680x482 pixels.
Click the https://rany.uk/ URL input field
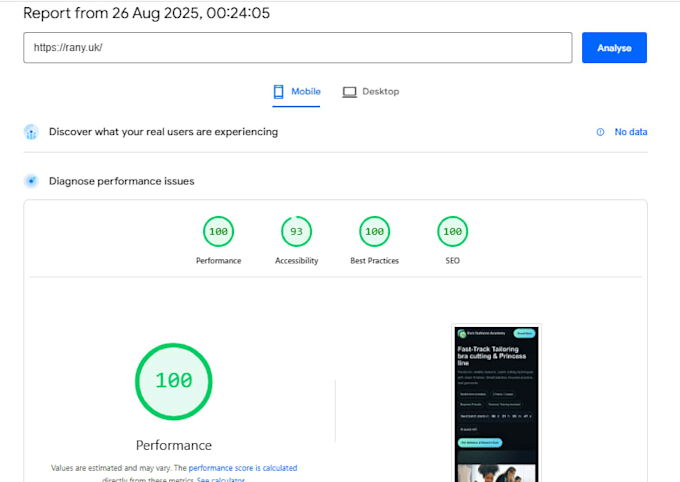coord(298,48)
